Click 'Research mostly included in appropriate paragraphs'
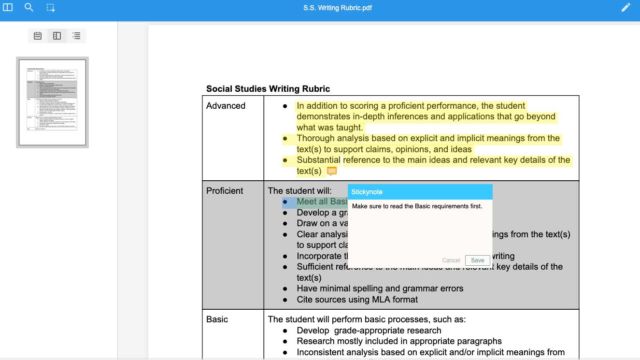This screenshot has height=360, width=640. [399, 341]
